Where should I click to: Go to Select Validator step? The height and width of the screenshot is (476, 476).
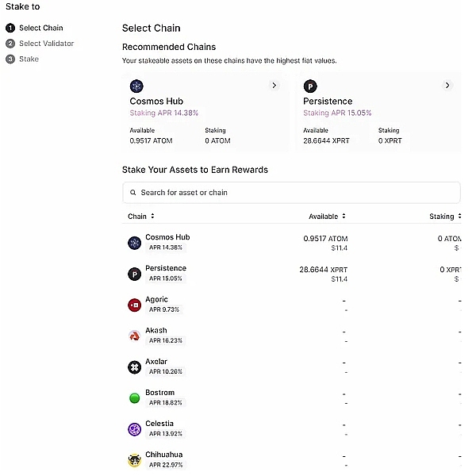(x=46, y=44)
